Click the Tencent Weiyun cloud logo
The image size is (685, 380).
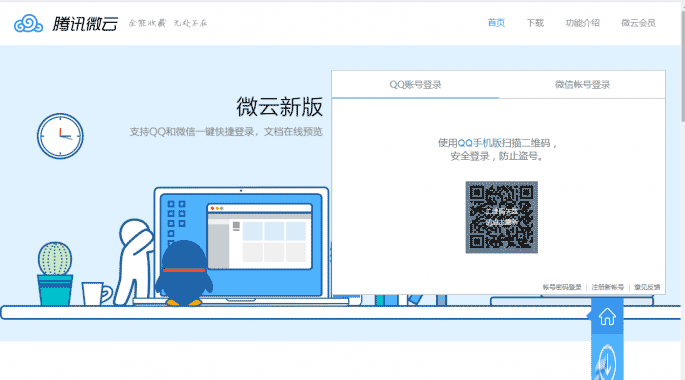[x=28, y=24]
